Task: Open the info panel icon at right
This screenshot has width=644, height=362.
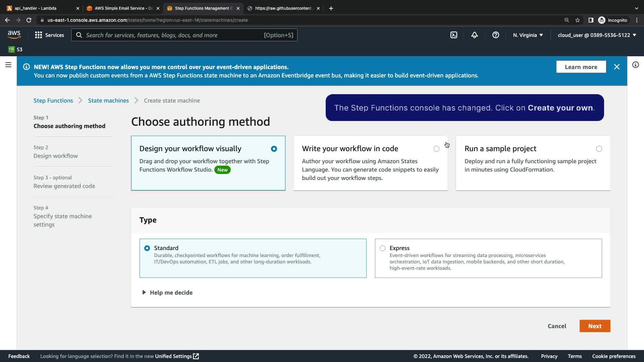Action: click(x=635, y=65)
